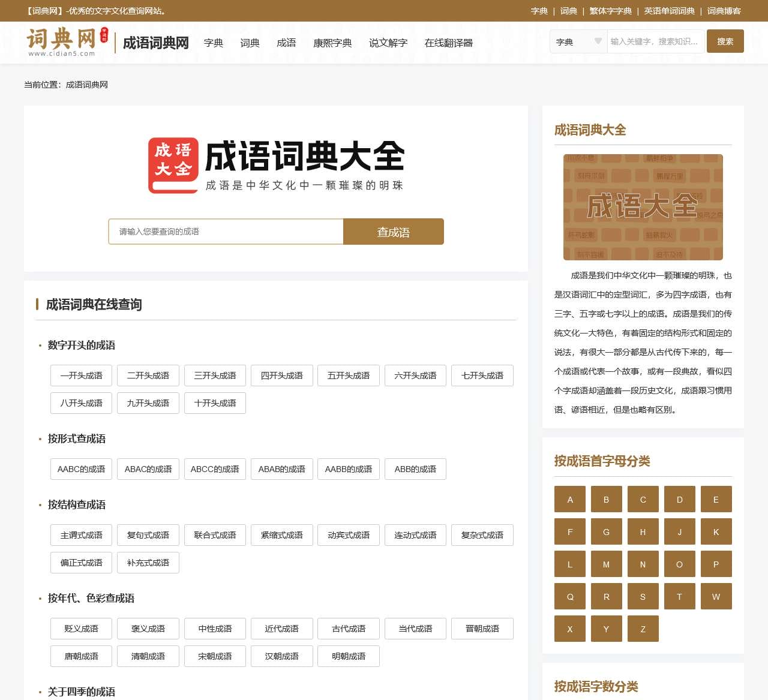
Task: Click the dropdown arrow beside 字典 selector
Action: [598, 41]
